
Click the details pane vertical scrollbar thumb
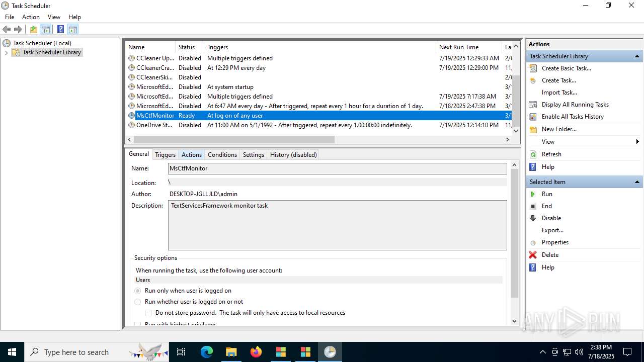[514, 234]
